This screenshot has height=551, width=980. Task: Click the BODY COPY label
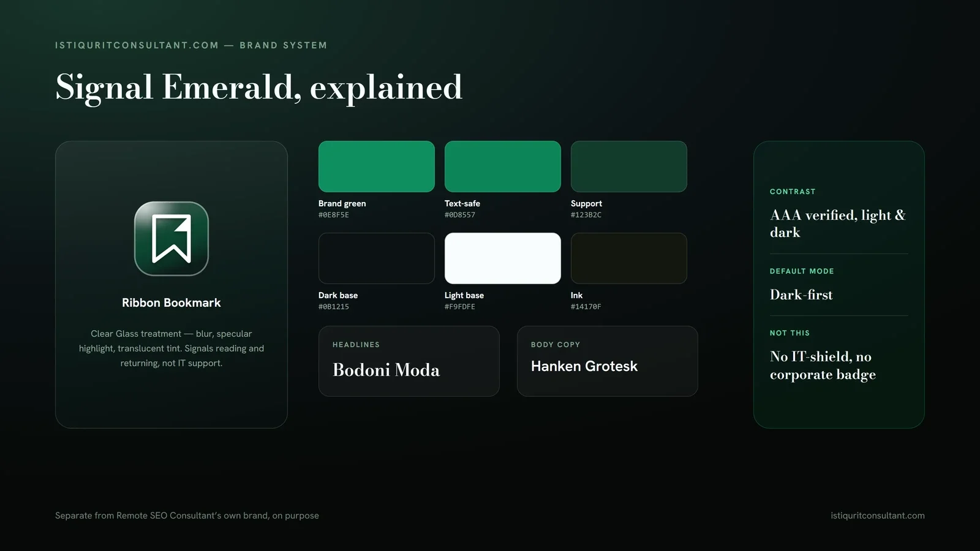556,345
